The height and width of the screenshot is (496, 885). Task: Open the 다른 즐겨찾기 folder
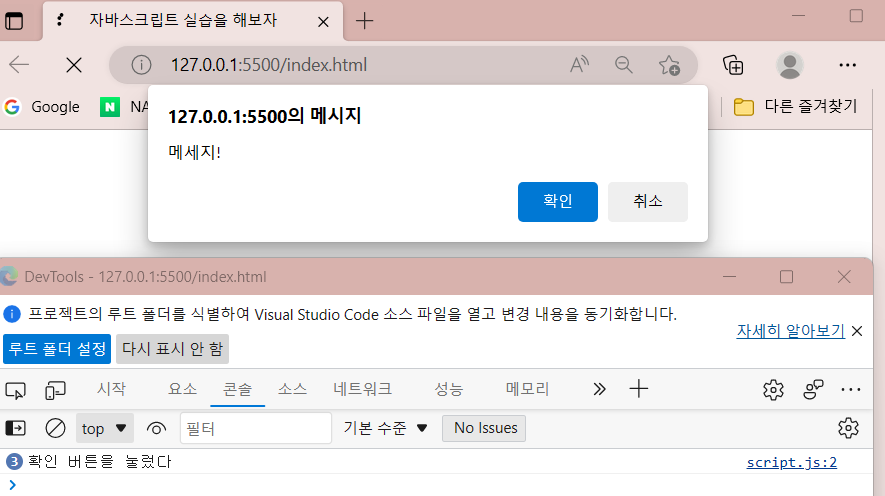[796, 107]
